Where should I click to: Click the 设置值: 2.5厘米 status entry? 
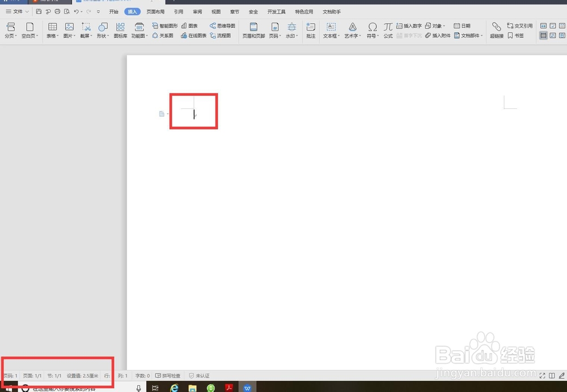click(82, 376)
